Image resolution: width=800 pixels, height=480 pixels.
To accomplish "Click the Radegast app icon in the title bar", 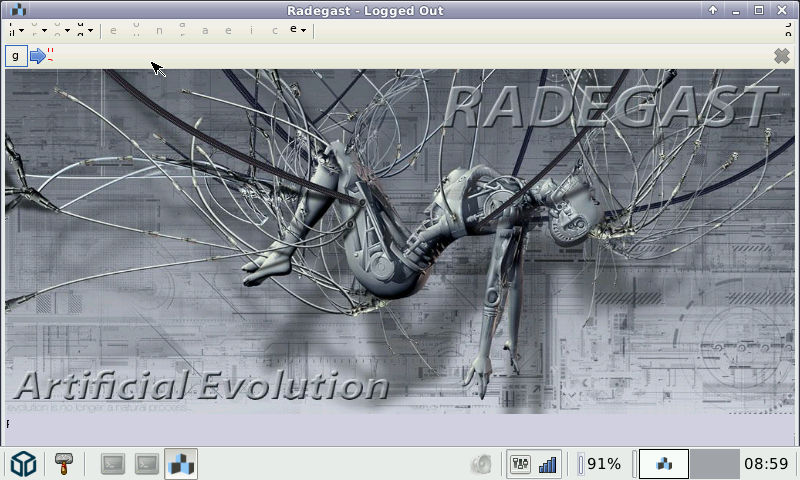I will pos(17,10).
